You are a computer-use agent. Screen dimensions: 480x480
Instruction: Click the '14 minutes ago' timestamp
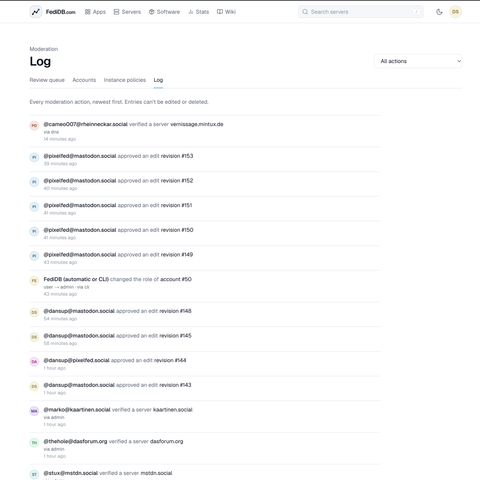pyautogui.click(x=60, y=139)
